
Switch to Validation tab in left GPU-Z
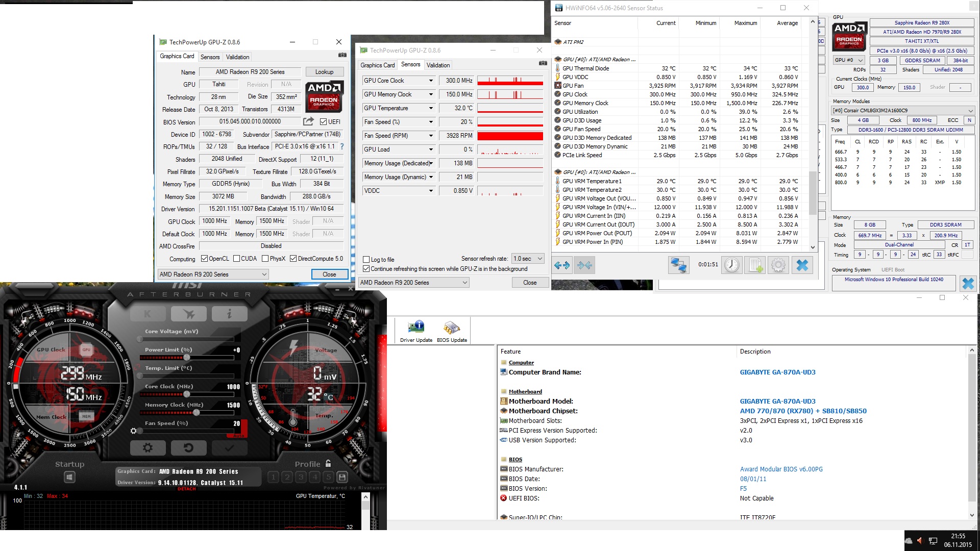coord(238,57)
